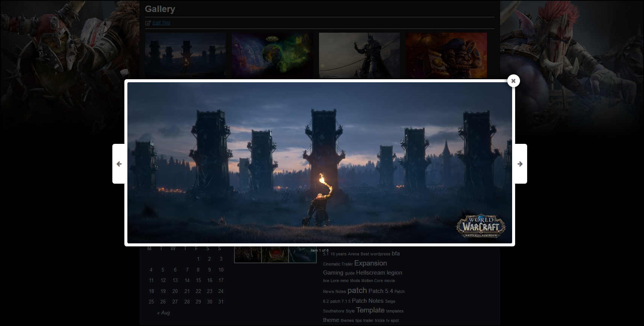The image size is (644, 326).
Task: Open the 'Mods' tag
Action: pyautogui.click(x=355, y=281)
